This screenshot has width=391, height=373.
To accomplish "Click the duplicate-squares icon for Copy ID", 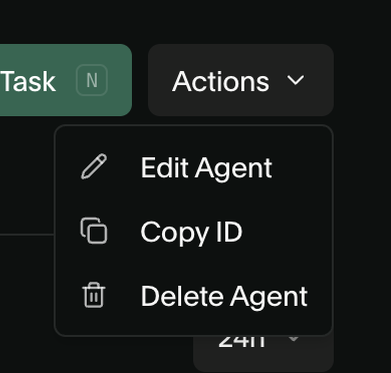I will [x=94, y=231].
